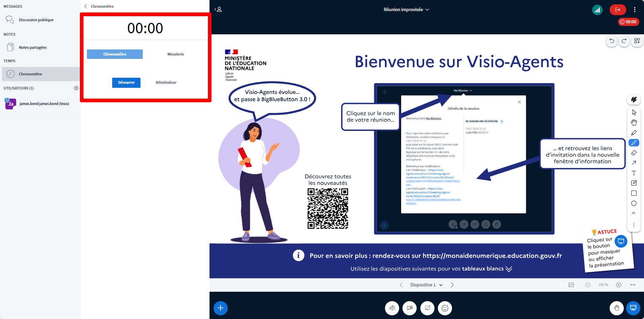The image size is (644, 319).
Task: Click the james.bond user avatar
Action: tap(10, 104)
